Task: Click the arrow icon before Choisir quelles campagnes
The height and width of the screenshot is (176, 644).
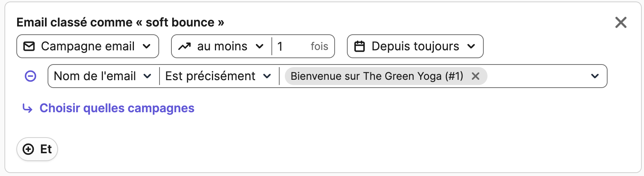Action: pyautogui.click(x=28, y=109)
